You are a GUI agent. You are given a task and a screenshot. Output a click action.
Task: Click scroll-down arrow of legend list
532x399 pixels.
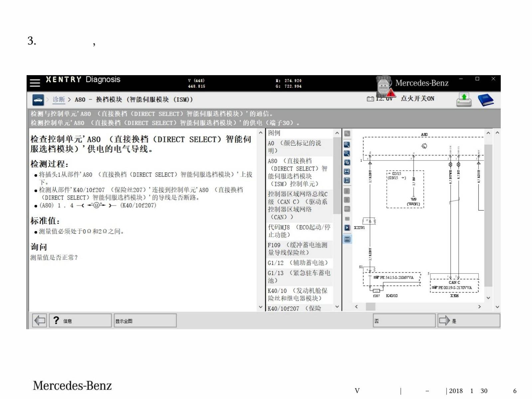pos(337,307)
